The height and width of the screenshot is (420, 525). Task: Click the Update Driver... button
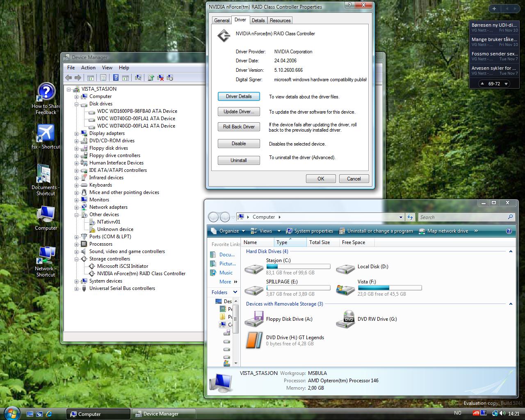click(x=239, y=112)
